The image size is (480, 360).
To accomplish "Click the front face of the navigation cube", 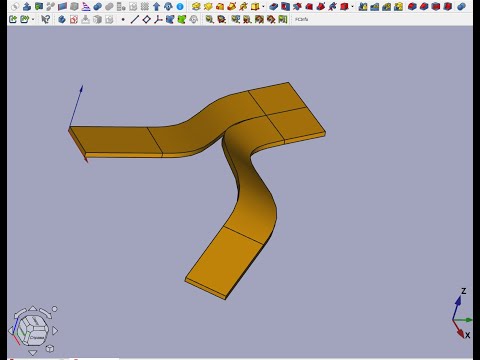I will tap(36, 337).
